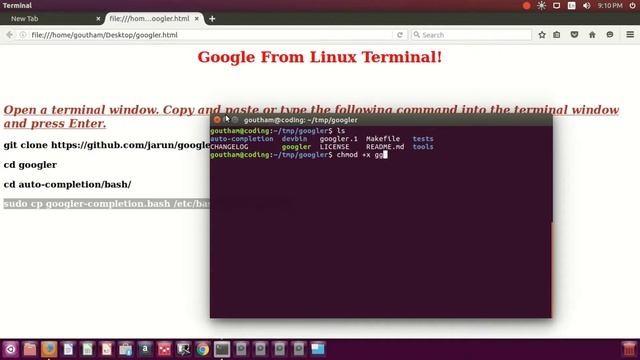640x360 pixels.
Task: Click the Open a terminal window instruction text
Action: [x=311, y=116]
